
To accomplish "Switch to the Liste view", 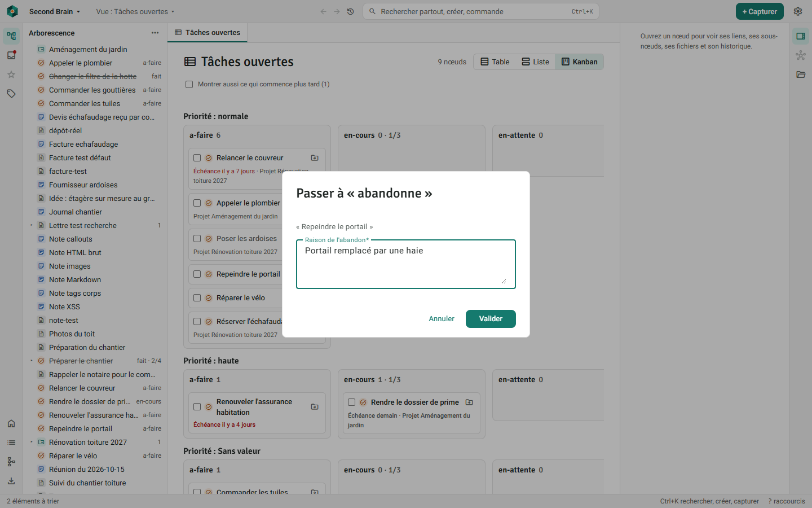I will (535, 62).
